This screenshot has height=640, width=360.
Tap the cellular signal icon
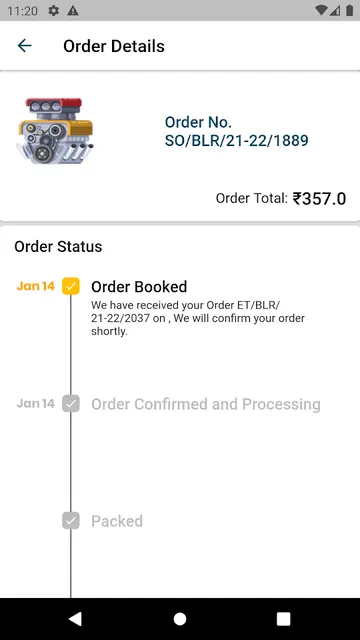tap(336, 11)
